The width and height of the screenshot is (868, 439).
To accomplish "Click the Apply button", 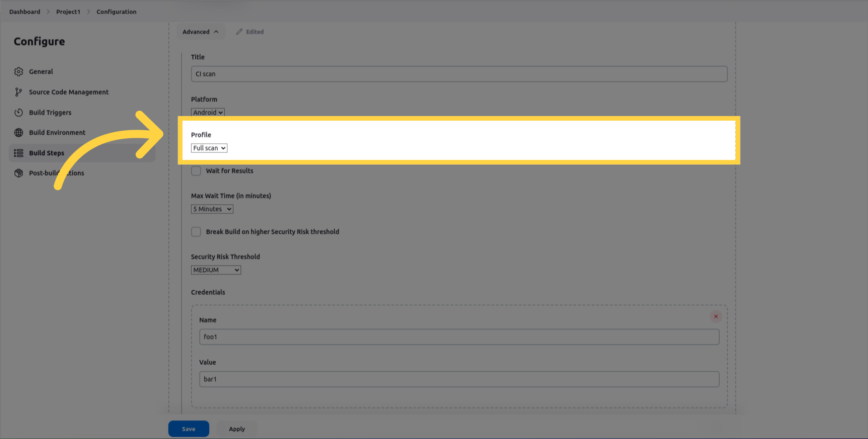I will coord(236,429).
